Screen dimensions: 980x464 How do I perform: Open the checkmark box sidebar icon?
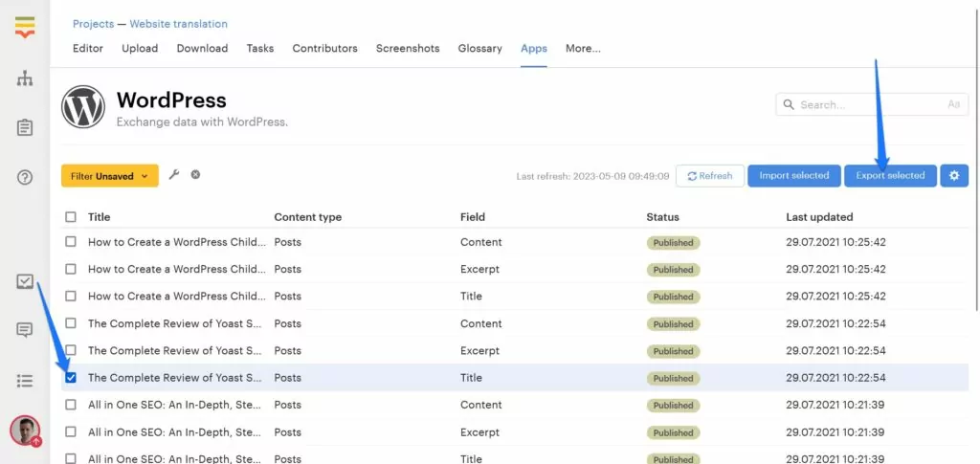point(24,281)
